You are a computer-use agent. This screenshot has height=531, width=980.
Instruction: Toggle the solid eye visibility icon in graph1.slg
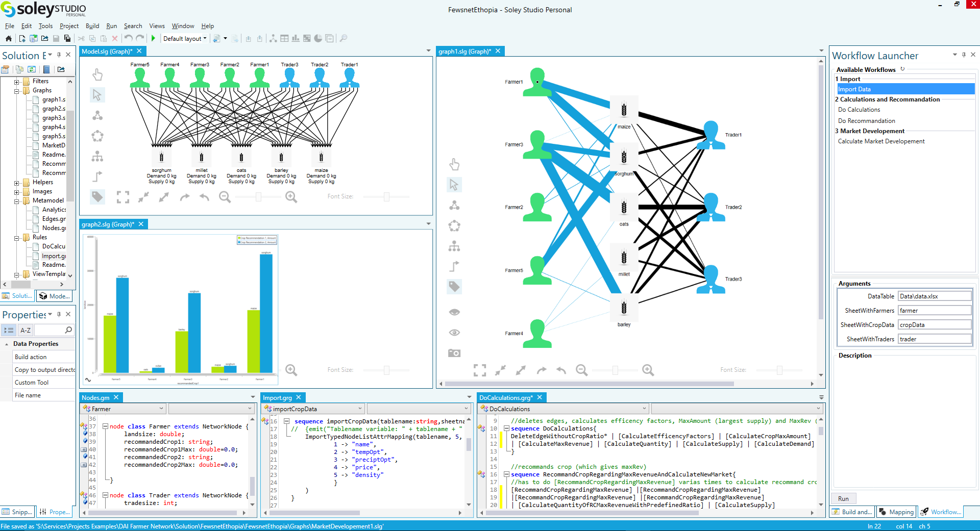(454, 312)
